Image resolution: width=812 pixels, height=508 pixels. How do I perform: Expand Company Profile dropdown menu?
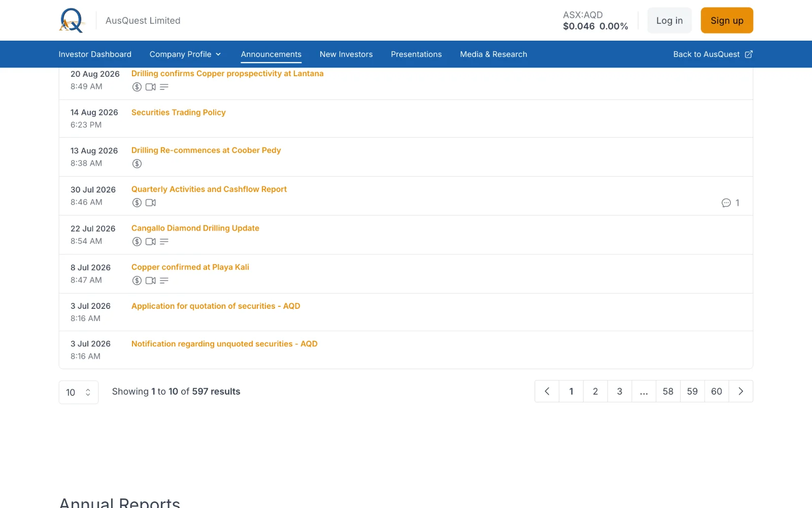tap(185, 54)
